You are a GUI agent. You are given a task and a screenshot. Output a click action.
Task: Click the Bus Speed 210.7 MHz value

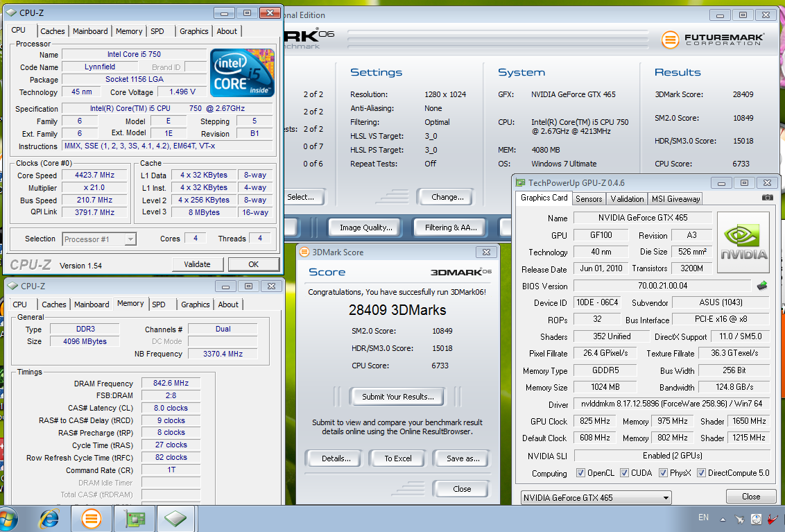click(94, 200)
